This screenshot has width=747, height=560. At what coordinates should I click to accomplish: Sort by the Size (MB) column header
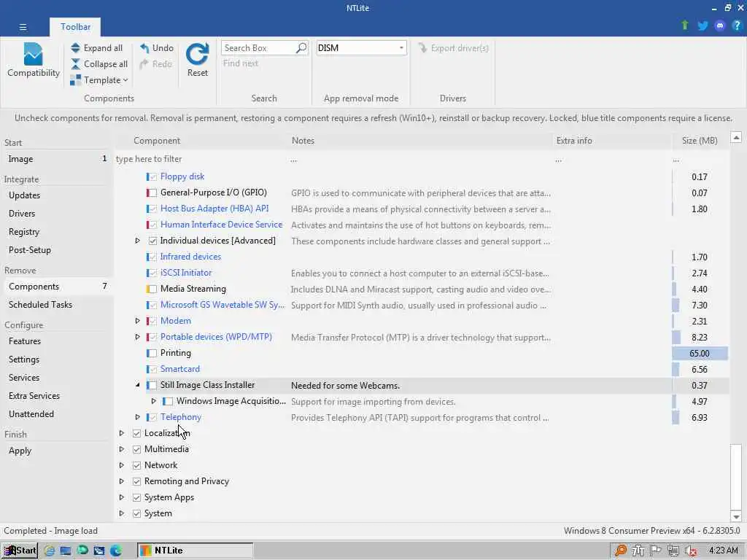[700, 141]
